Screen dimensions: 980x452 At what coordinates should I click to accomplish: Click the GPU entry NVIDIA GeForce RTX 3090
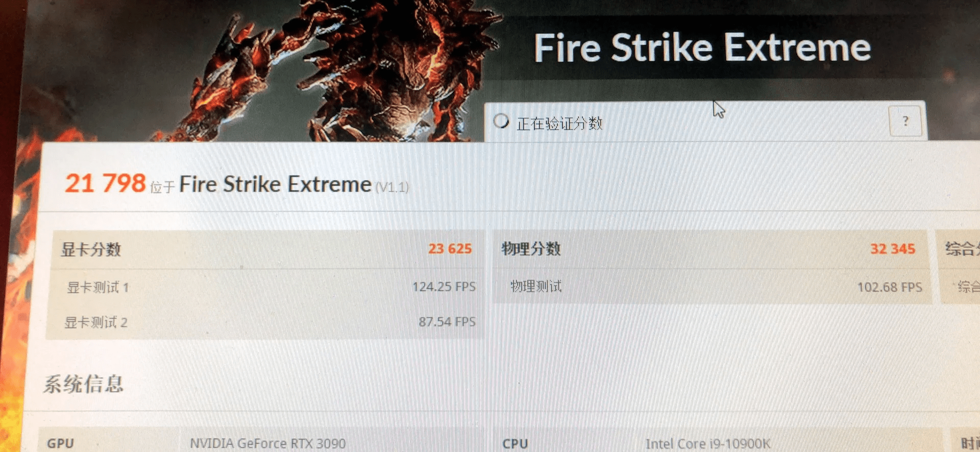tap(268, 443)
